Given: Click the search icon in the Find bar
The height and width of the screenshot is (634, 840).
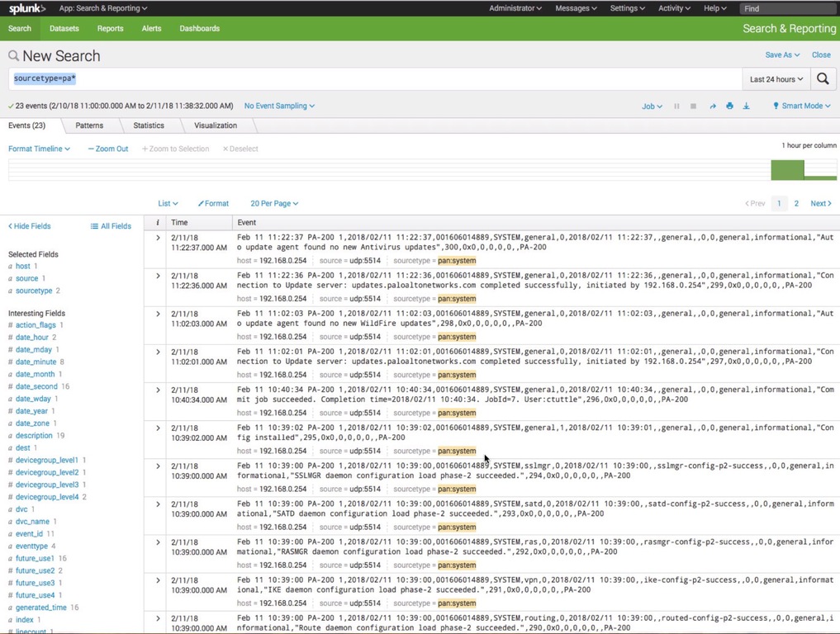Looking at the screenshot, I should coord(831,8).
